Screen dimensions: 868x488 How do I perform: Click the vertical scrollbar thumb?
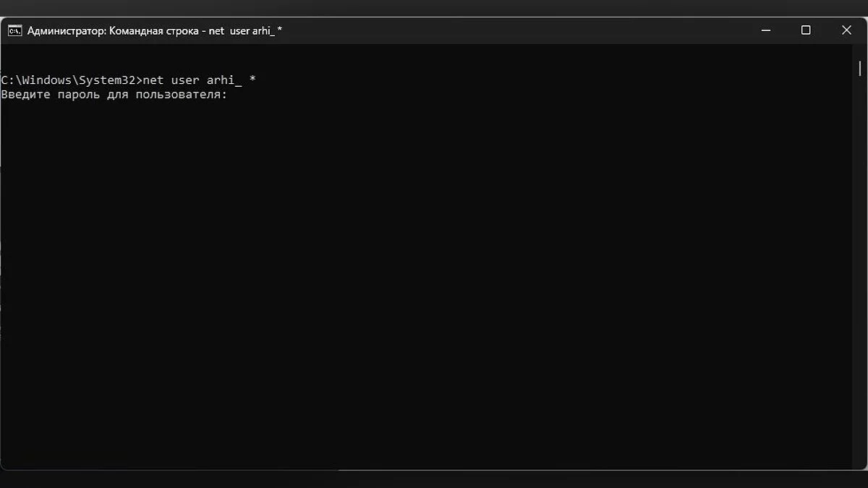pyautogui.click(x=859, y=69)
